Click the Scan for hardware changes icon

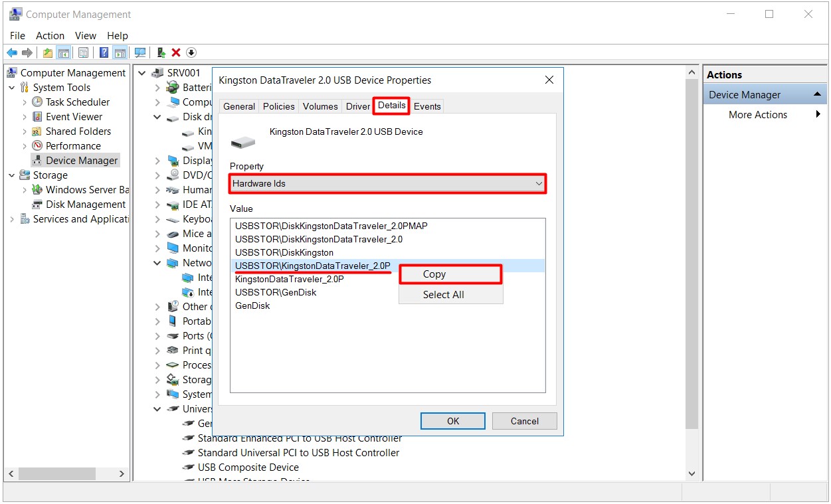pos(140,52)
